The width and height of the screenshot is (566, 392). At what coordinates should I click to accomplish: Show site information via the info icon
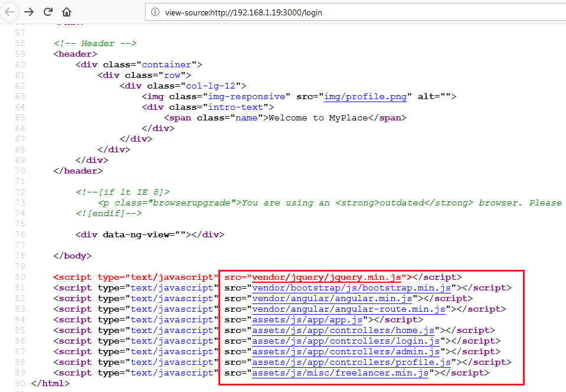(155, 12)
